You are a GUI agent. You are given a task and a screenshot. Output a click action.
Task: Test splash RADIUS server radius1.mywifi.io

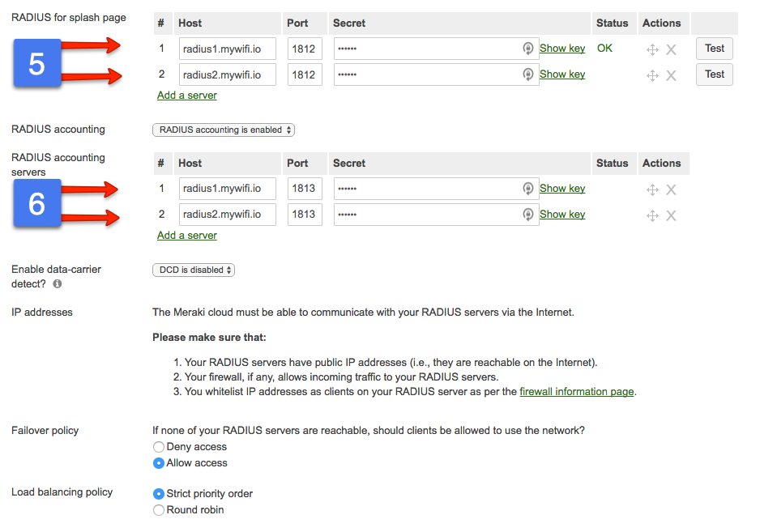tap(715, 49)
